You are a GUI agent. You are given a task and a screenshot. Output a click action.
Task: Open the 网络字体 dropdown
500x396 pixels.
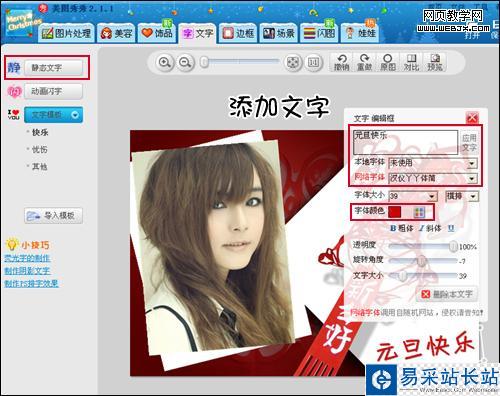pyautogui.click(x=433, y=178)
